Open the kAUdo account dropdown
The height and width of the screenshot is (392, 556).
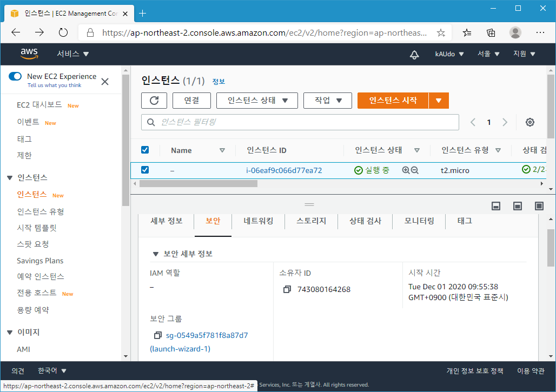click(449, 54)
